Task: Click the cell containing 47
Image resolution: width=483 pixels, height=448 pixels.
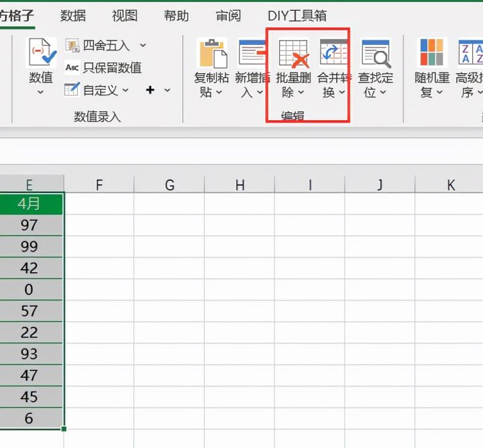Action: [32, 376]
